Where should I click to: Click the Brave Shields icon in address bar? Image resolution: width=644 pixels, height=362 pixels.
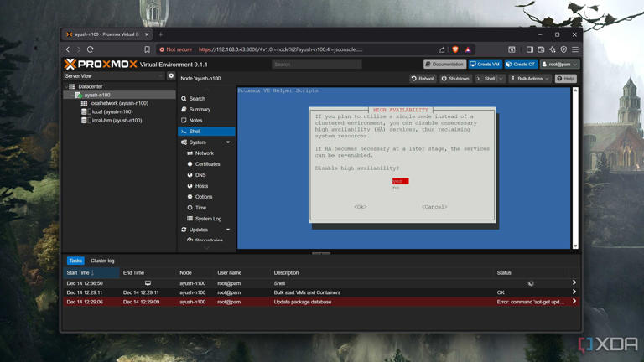(455, 49)
